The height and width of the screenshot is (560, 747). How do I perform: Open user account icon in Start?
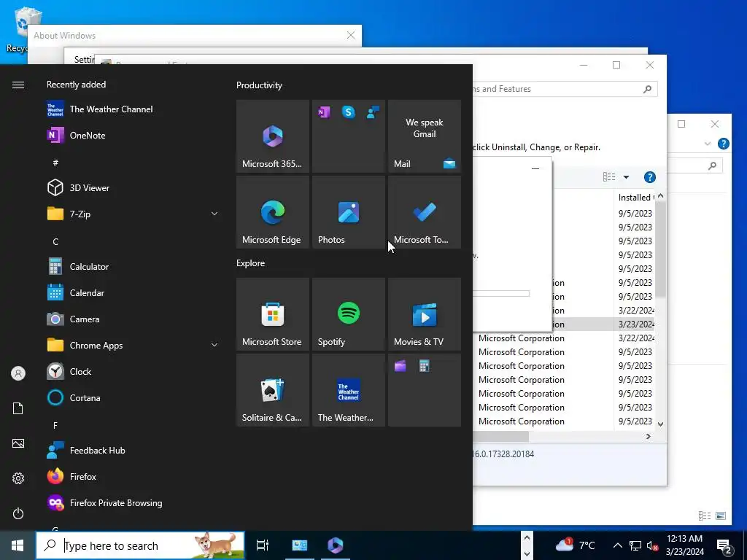click(18, 373)
